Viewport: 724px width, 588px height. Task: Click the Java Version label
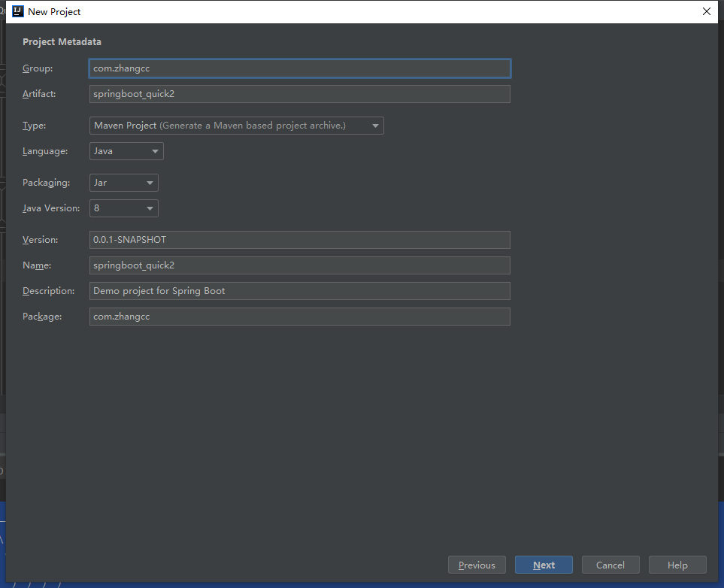[x=51, y=208]
